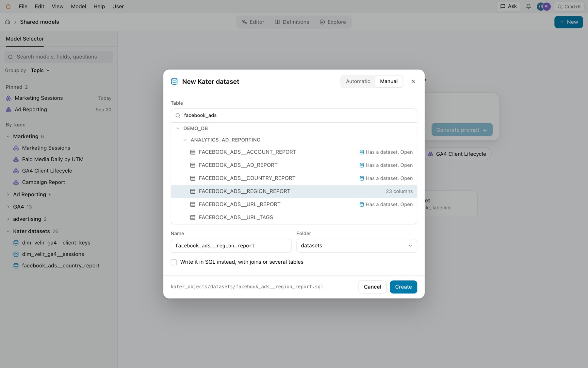Expand the Ad Reporting topic
The height and width of the screenshot is (368, 588).
coord(8,195)
